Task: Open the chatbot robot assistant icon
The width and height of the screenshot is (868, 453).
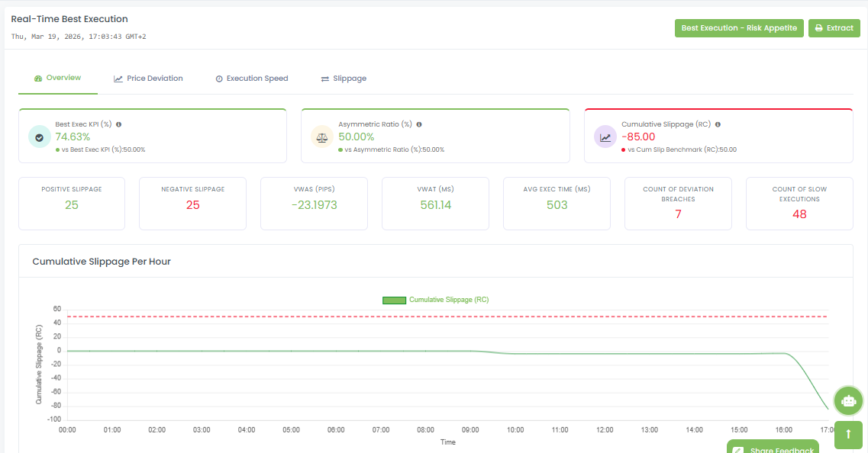Action: pyautogui.click(x=848, y=400)
